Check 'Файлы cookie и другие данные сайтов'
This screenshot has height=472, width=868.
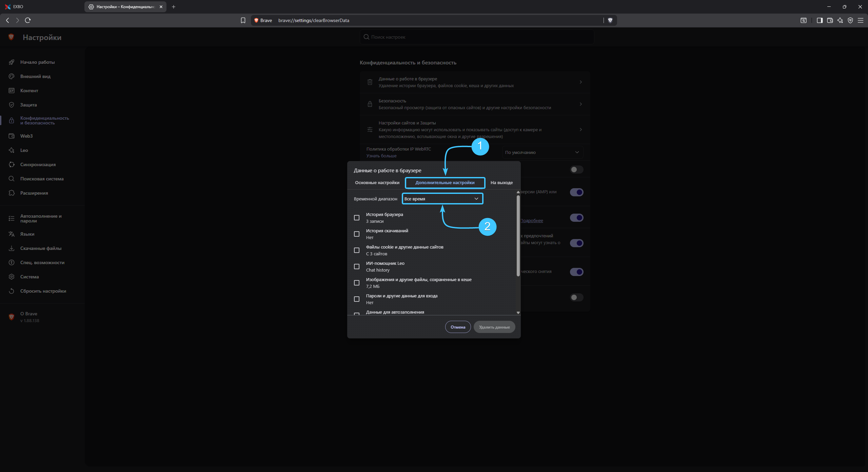tap(357, 250)
